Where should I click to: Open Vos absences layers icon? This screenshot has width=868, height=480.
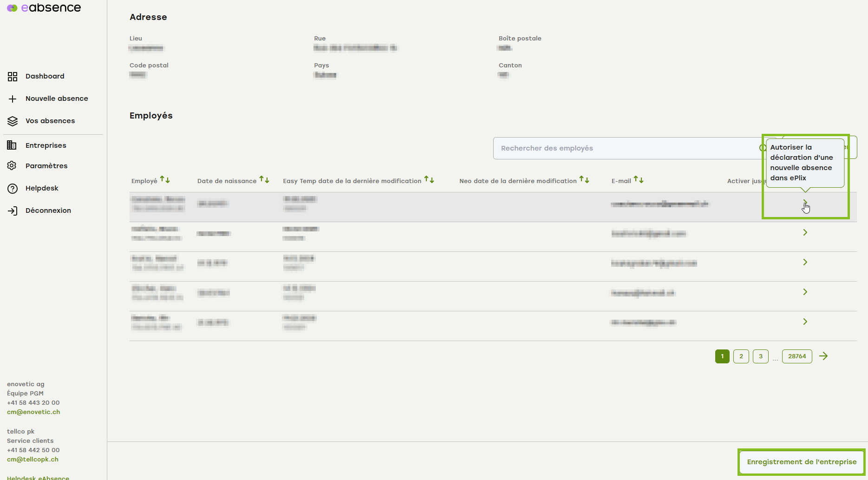13,121
